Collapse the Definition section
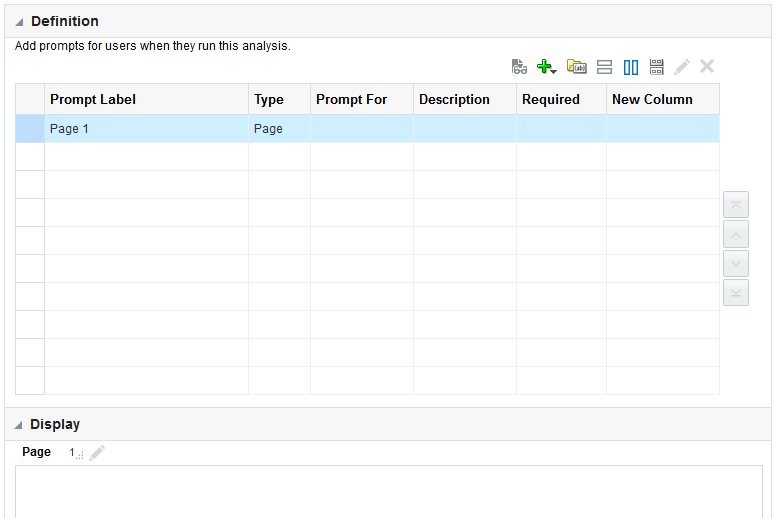This screenshot has height=527, width=777. [20, 22]
